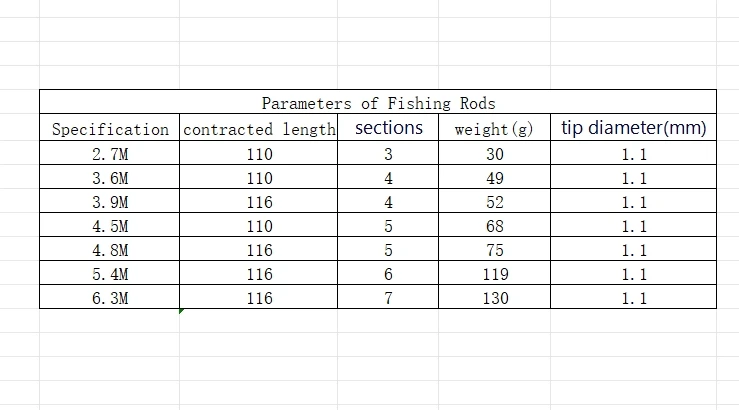The height and width of the screenshot is (410, 739).
Task: Select the weight cell showing 119
Action: pos(494,274)
